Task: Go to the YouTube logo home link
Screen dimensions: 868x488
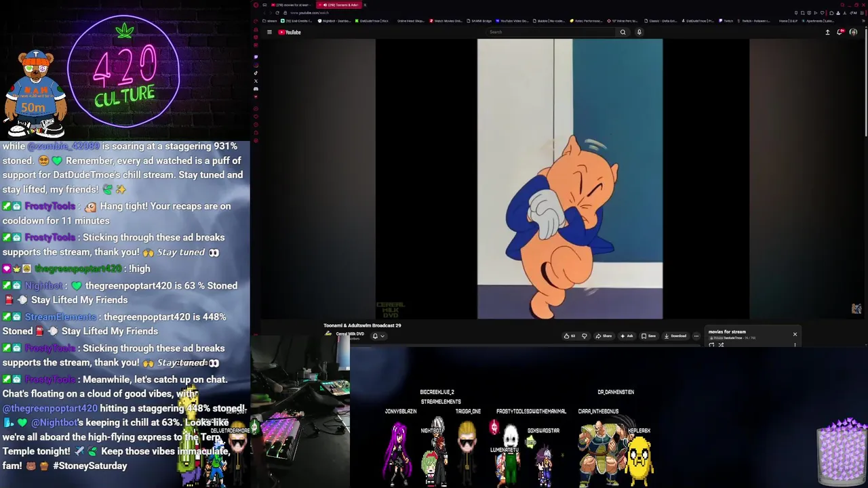Action: [290, 32]
